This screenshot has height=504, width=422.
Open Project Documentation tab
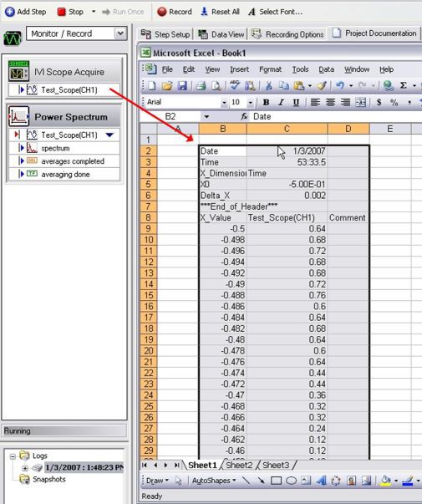(374, 33)
